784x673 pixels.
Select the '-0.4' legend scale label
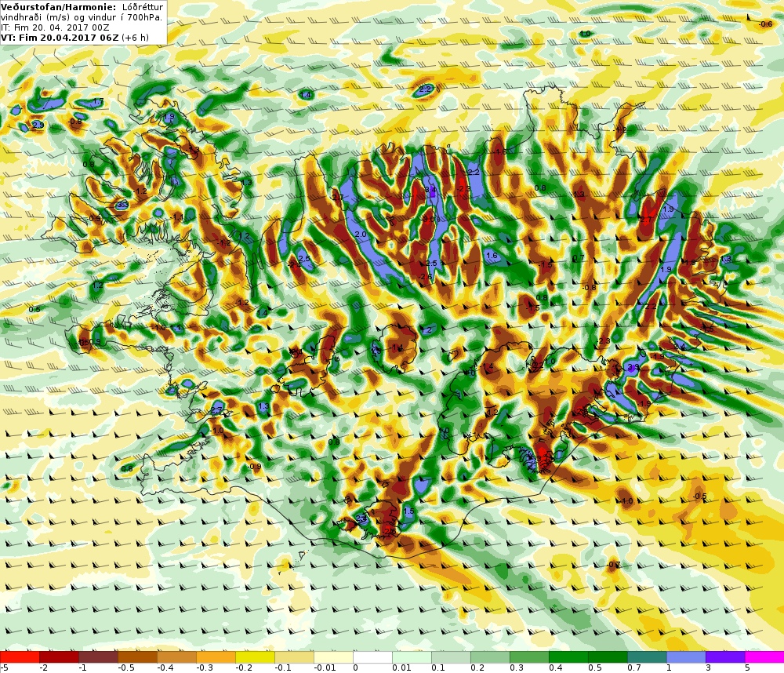pyautogui.click(x=165, y=668)
